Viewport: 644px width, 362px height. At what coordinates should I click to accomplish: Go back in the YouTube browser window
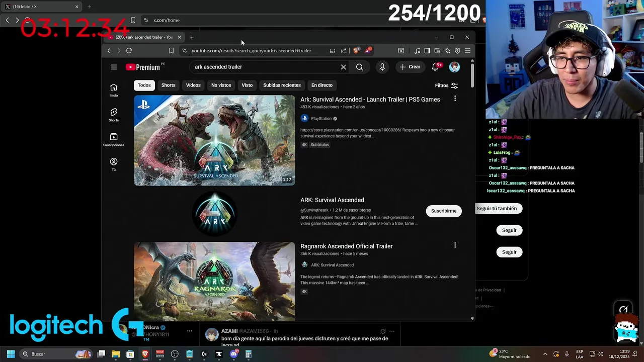(109, 50)
